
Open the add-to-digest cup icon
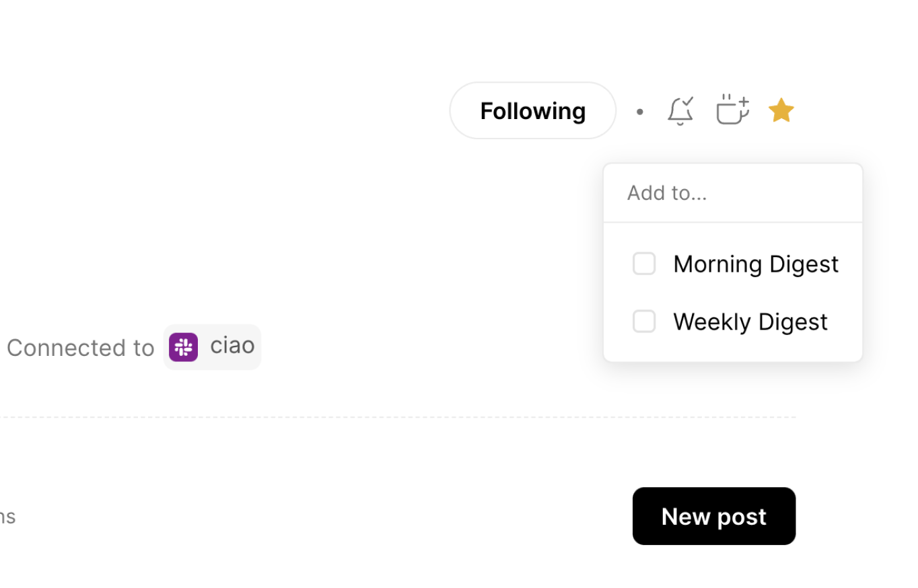(x=732, y=110)
